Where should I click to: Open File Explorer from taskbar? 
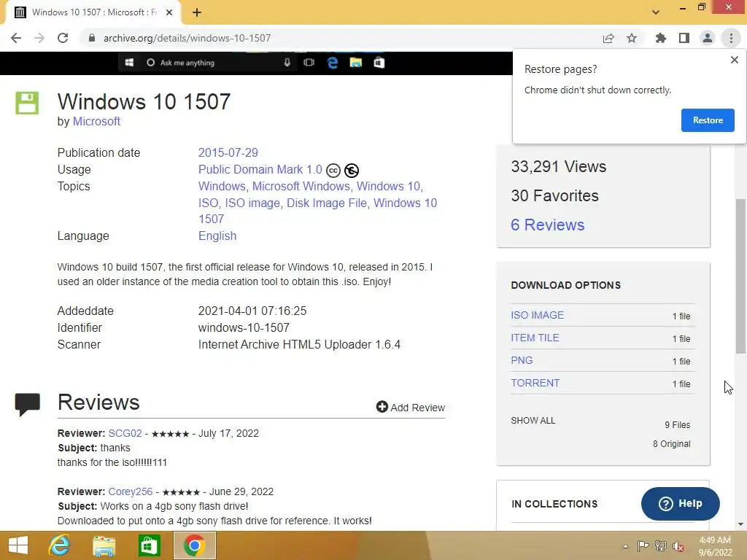coord(104,545)
